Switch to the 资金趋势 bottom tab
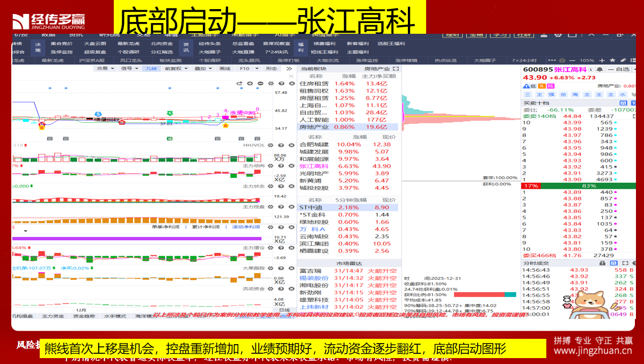Screen dimensions: 644x364 [84, 316]
